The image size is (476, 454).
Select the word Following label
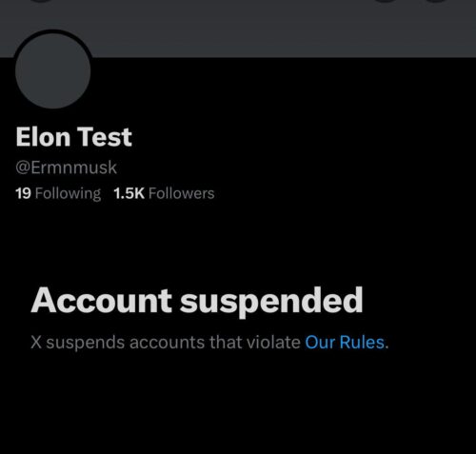point(68,193)
